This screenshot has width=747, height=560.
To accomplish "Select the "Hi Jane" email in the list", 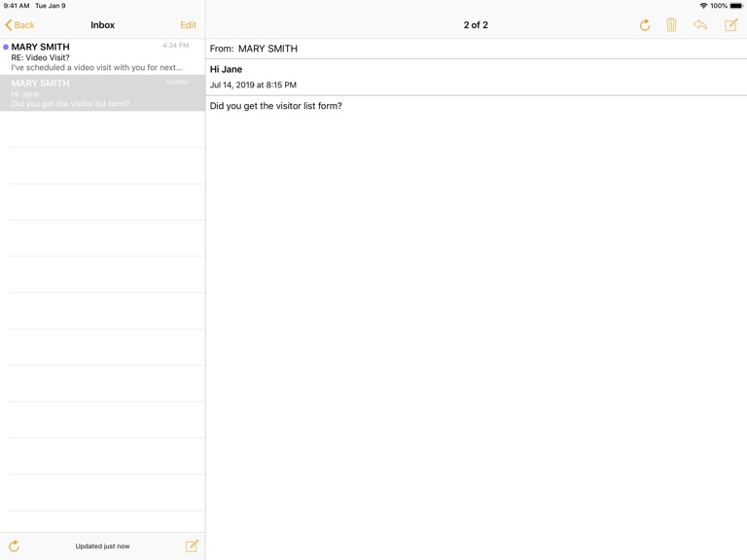I will 97,93.
